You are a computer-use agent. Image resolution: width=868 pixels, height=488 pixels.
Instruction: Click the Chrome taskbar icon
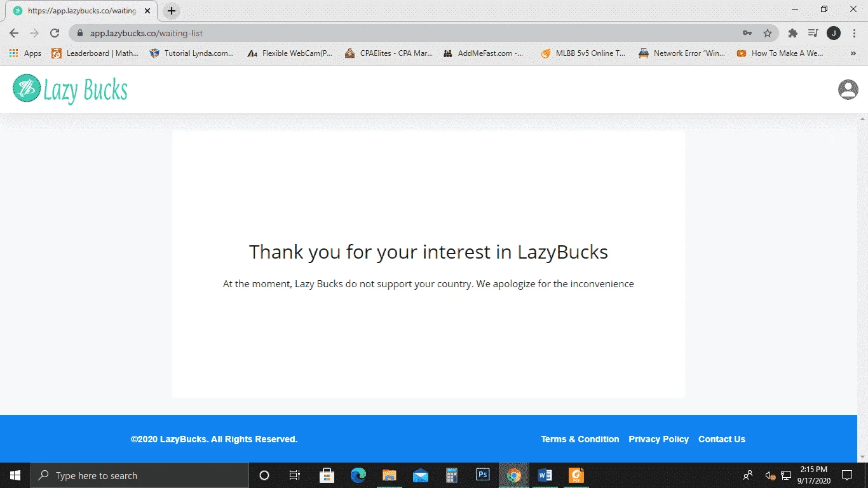(x=513, y=475)
